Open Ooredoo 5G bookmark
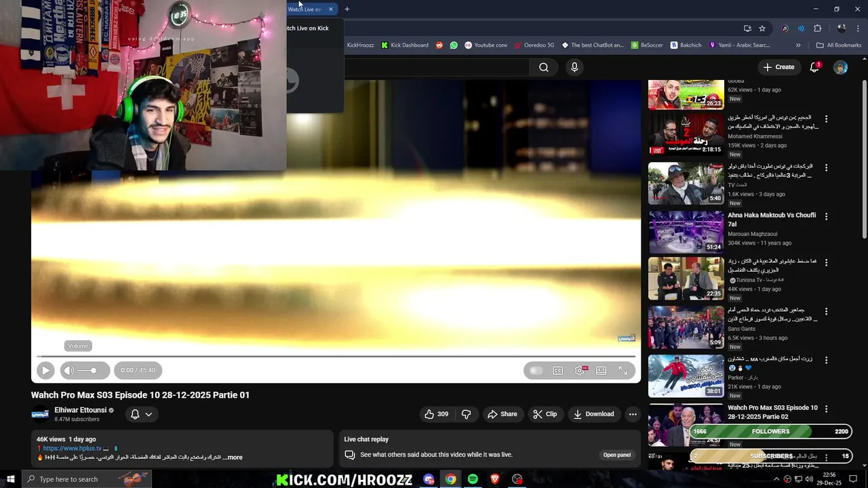The image size is (868, 488). pyautogui.click(x=534, y=45)
